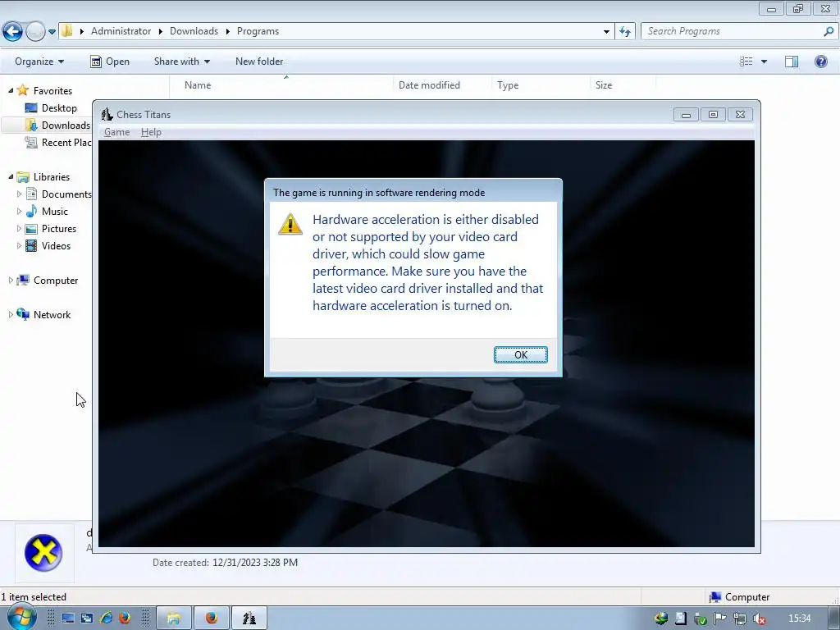Click the Favorites star icon
Image resolution: width=840 pixels, height=630 pixels.
pos(23,90)
